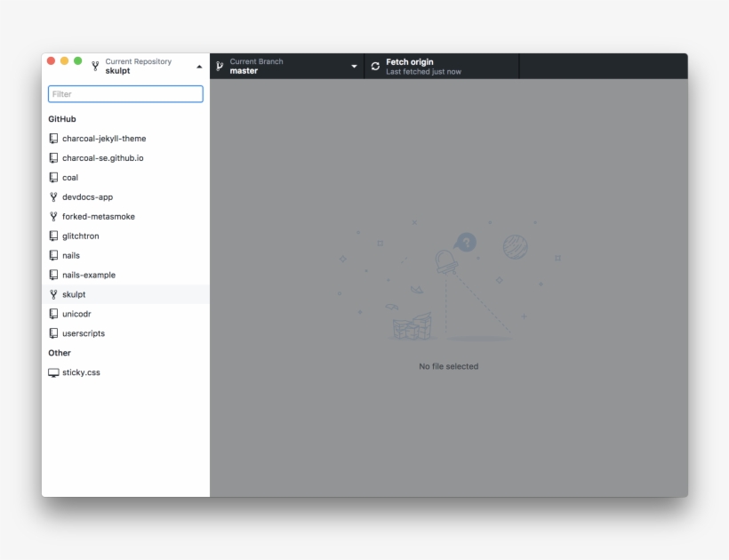Click repository icon beside nails-example
Viewport: 729px width, 560px height.
[53, 276]
